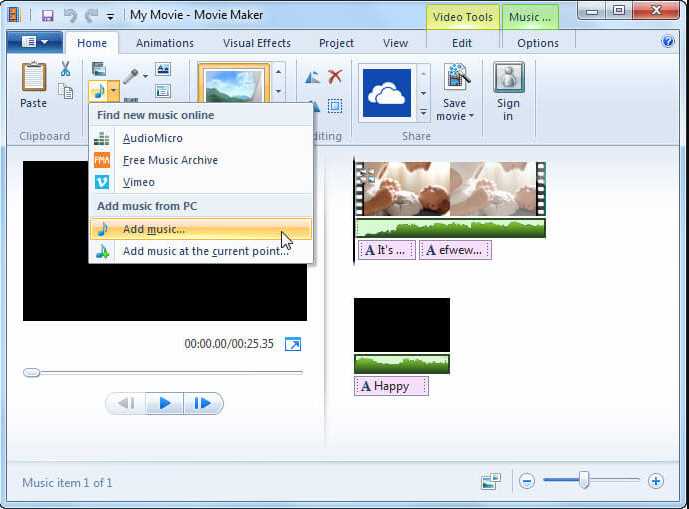Click the OneDrive cloud share icon
The height and width of the screenshot is (509, 689).
tap(387, 93)
